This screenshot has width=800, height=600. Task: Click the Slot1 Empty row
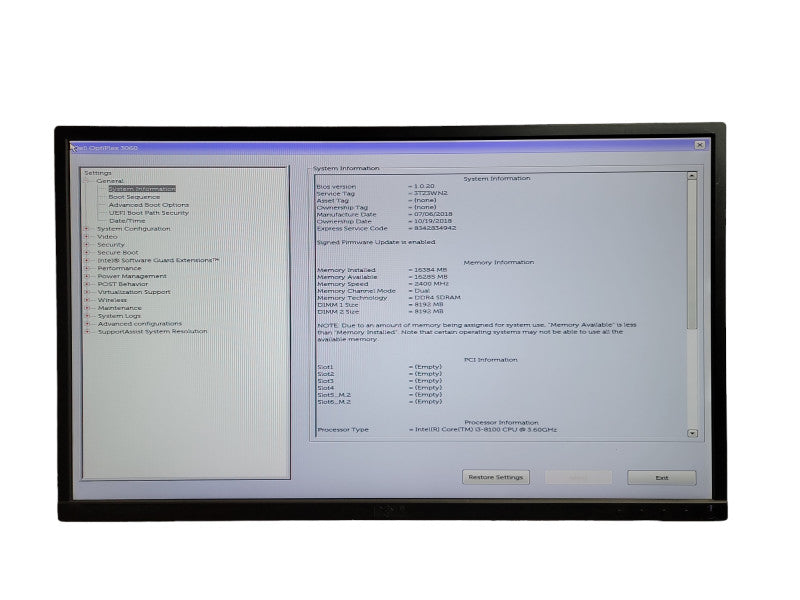pyautogui.click(x=380, y=367)
